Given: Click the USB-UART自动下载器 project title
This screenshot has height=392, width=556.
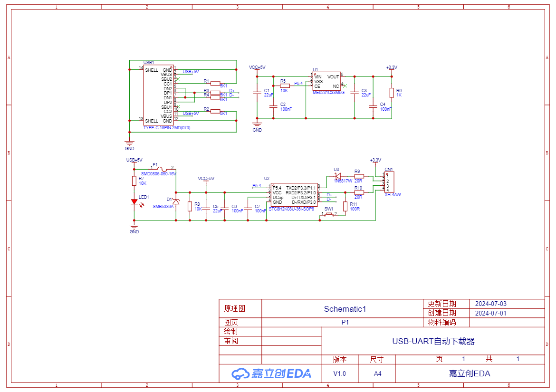Looking at the screenshot, I should pos(433,341).
